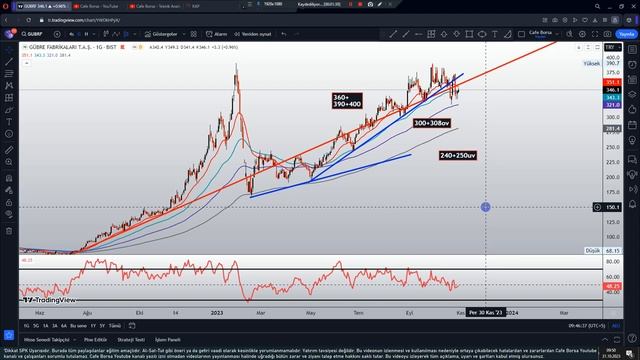The height and width of the screenshot is (360, 640).
Task: Open the notifications bell on right sidebar
Action: [x=632, y=204]
